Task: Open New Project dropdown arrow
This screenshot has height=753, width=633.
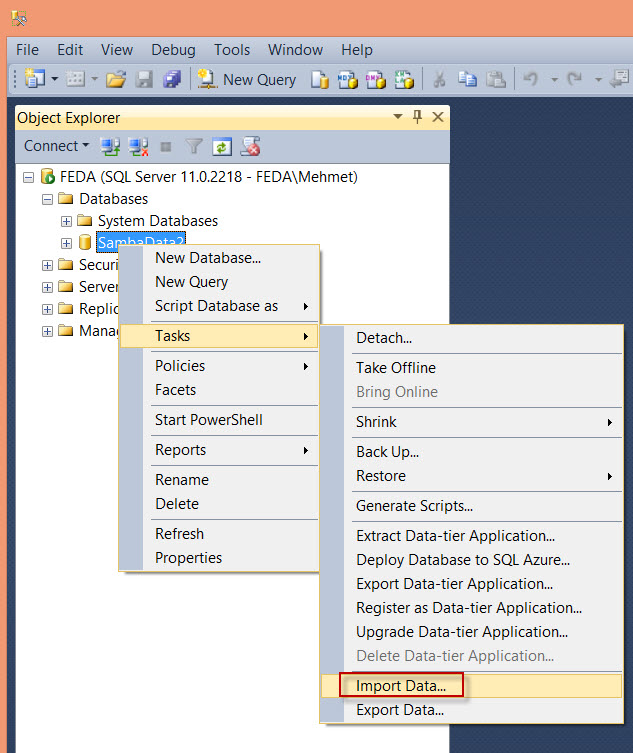Action: point(55,78)
